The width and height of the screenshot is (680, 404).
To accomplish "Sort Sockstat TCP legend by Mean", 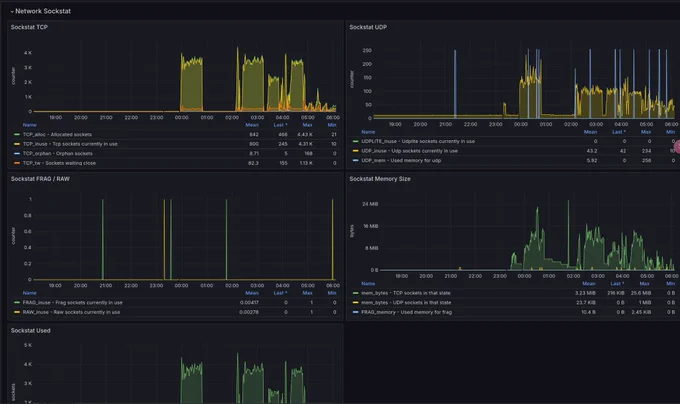I will click(252, 125).
